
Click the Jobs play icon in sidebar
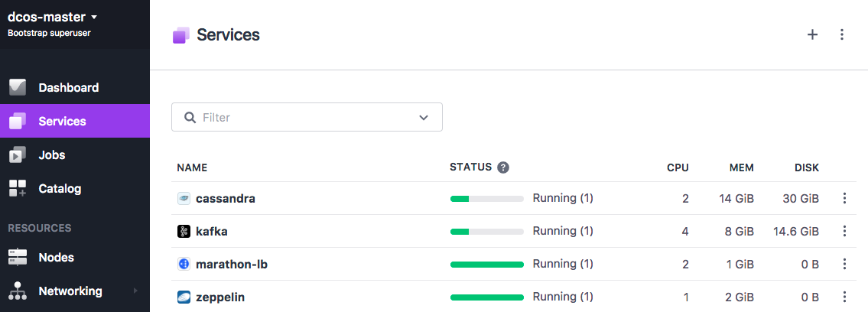coord(18,155)
